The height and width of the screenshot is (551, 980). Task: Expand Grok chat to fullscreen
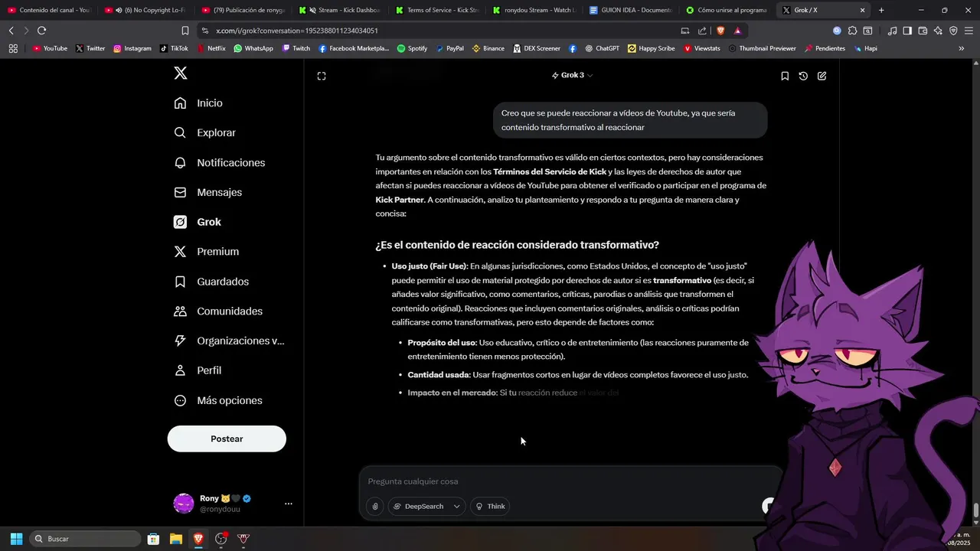click(322, 76)
